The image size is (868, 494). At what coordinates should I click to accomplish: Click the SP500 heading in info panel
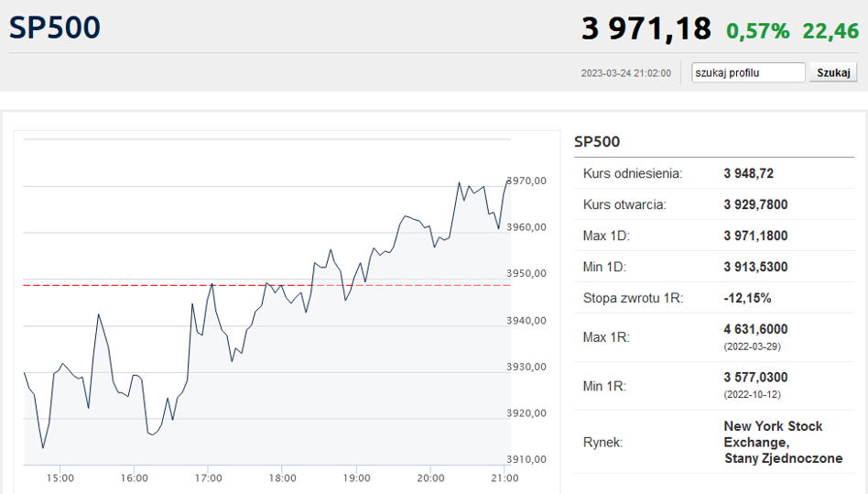click(597, 142)
